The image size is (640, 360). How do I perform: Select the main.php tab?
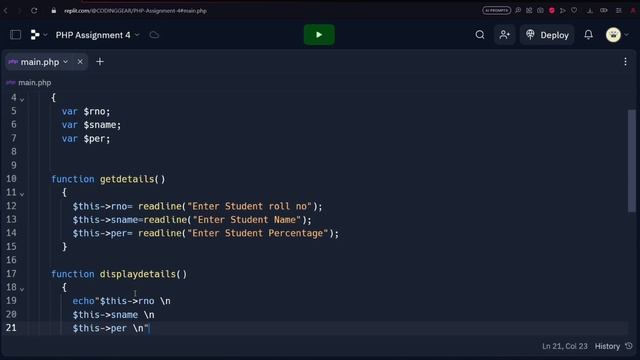(40, 62)
